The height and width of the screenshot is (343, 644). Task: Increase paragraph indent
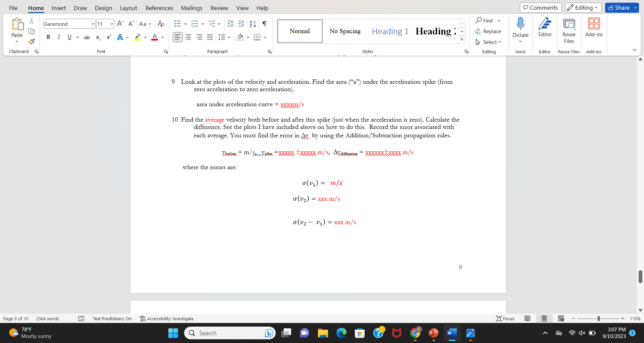(241, 24)
